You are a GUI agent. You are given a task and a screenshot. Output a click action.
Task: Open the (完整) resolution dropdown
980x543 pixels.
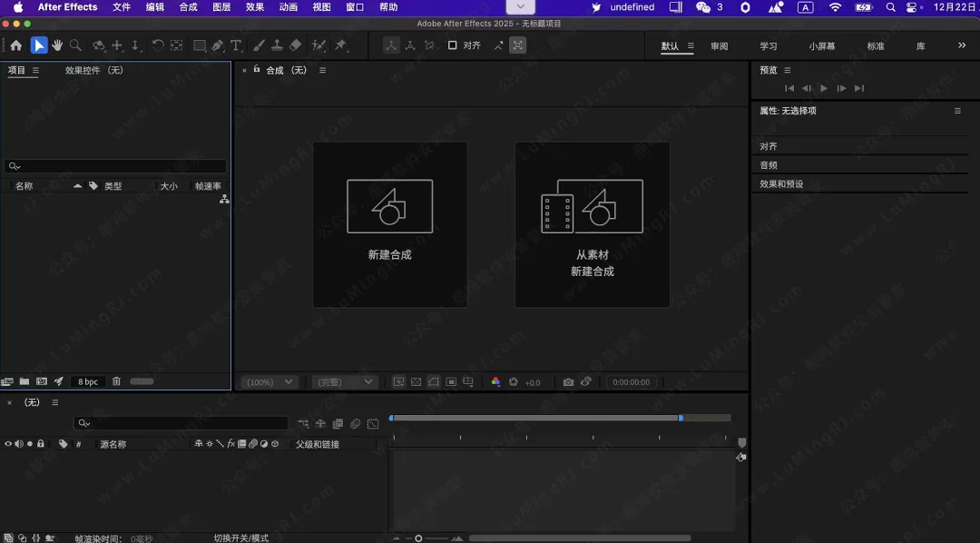pos(344,382)
